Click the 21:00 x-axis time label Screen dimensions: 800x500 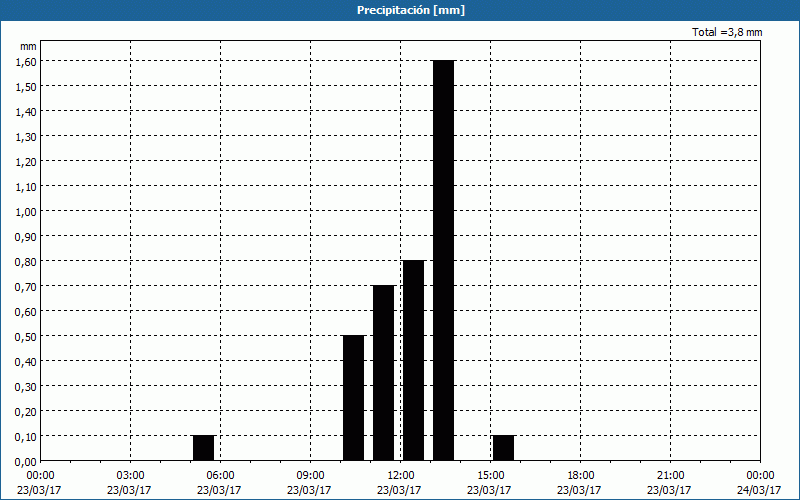[670, 476]
